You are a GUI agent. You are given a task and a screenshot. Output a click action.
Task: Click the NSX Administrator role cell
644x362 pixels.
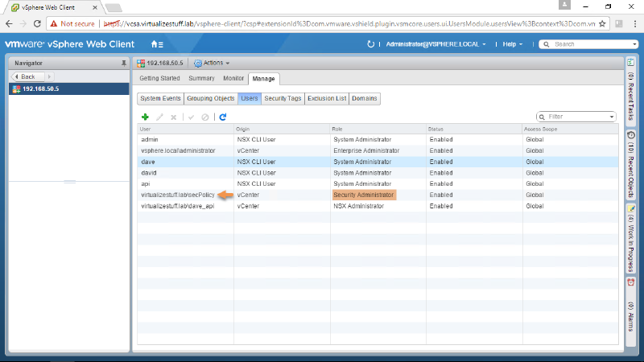click(x=378, y=206)
